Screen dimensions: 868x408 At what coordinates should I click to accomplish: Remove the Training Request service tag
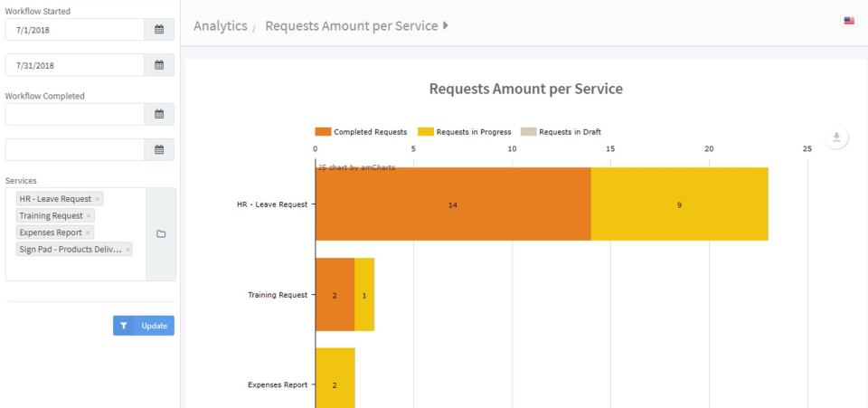[89, 216]
